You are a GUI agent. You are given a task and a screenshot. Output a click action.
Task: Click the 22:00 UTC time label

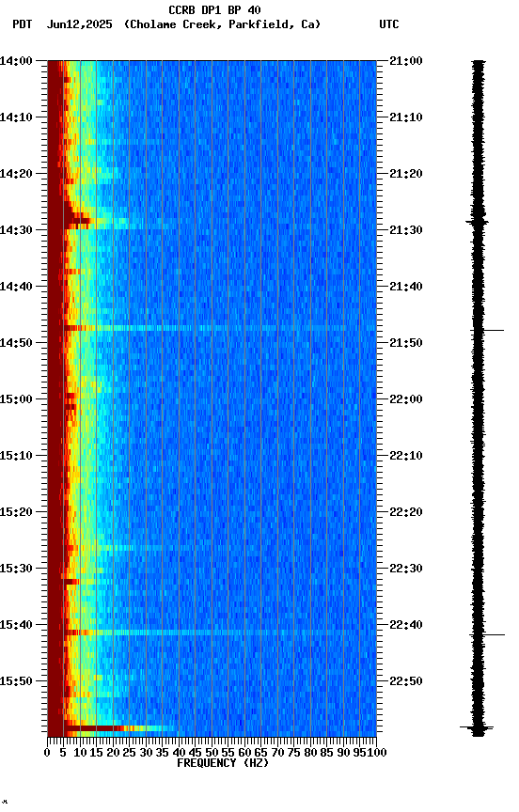click(x=405, y=399)
